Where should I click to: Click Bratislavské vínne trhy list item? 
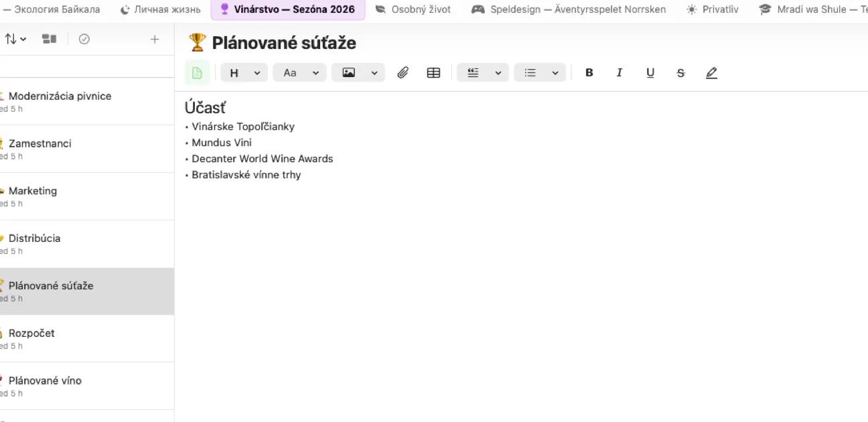(x=246, y=175)
